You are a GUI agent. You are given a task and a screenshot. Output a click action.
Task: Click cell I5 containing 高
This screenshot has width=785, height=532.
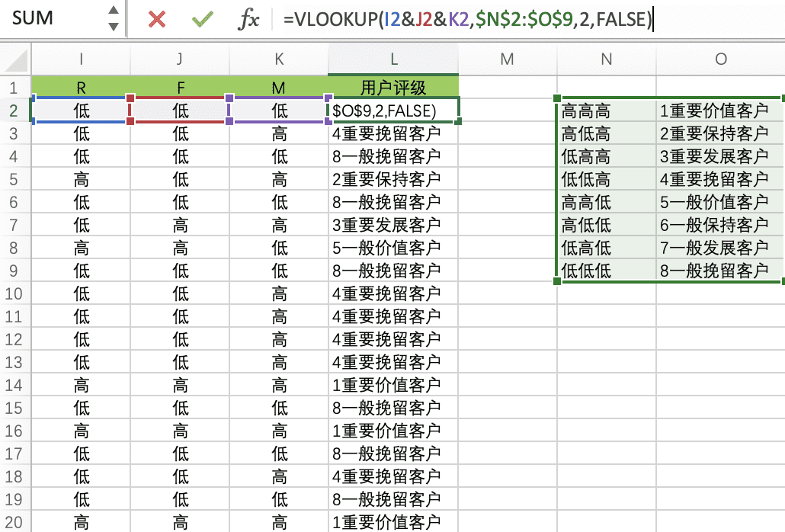point(81,179)
